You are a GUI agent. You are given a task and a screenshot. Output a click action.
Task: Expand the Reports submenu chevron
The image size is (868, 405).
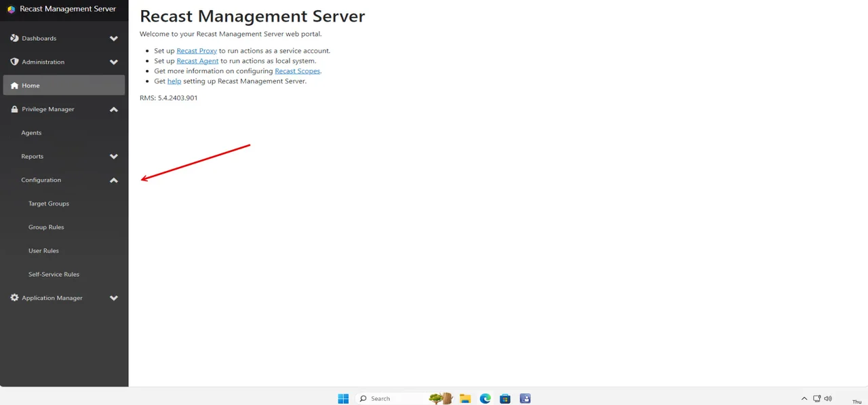(114, 157)
